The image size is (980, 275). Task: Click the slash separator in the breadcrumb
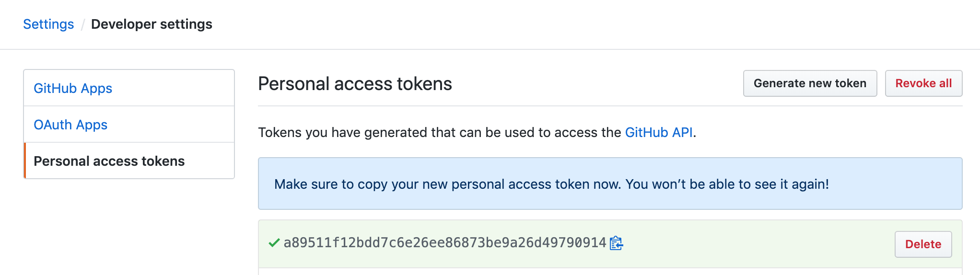(82, 24)
